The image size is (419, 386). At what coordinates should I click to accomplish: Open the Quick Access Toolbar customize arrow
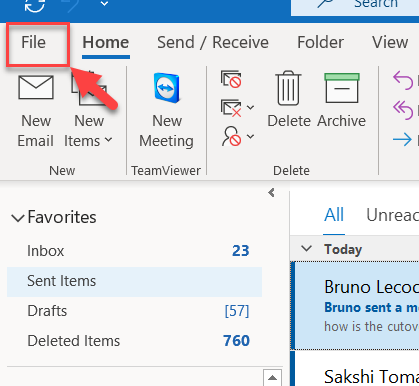104,4
